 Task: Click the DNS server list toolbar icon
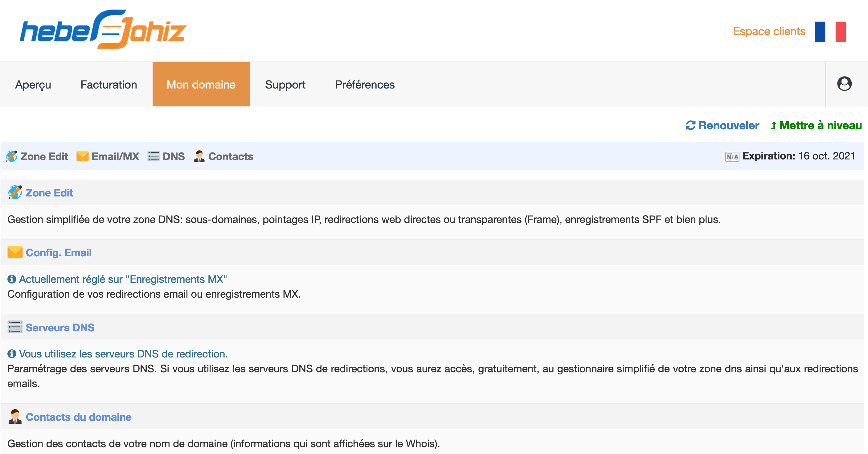(153, 156)
